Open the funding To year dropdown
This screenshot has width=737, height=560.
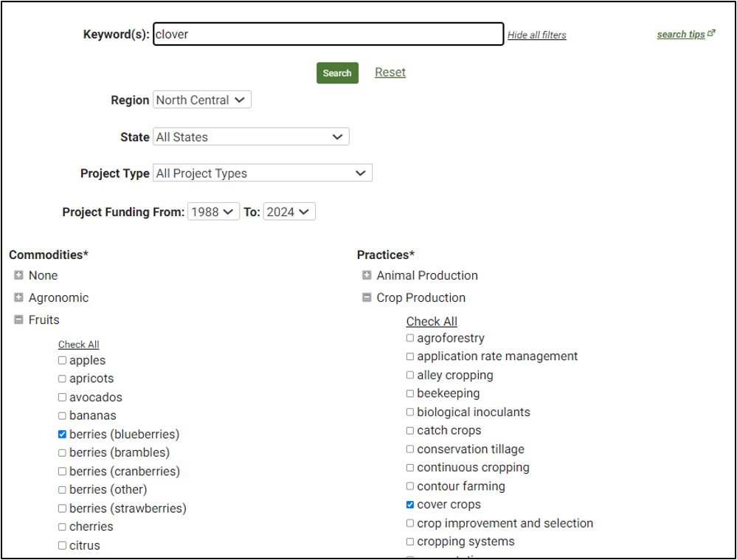pyautogui.click(x=289, y=212)
